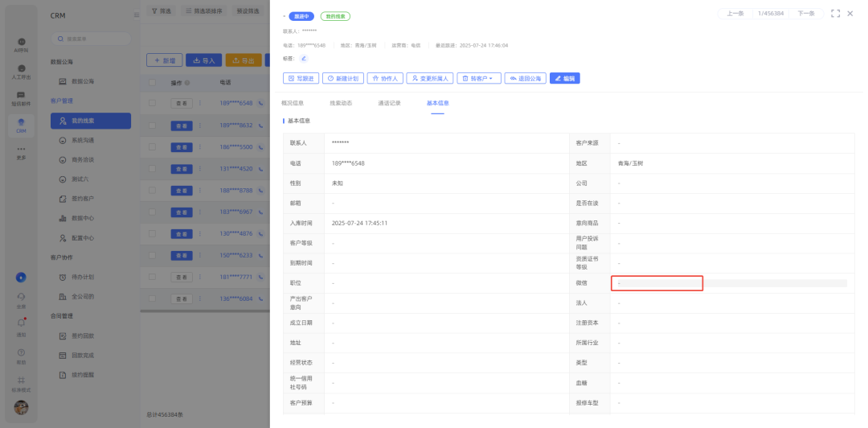The width and height of the screenshot is (868, 428).
Task: Open 更多 (three dots) in the left rail
Action: pos(21,153)
